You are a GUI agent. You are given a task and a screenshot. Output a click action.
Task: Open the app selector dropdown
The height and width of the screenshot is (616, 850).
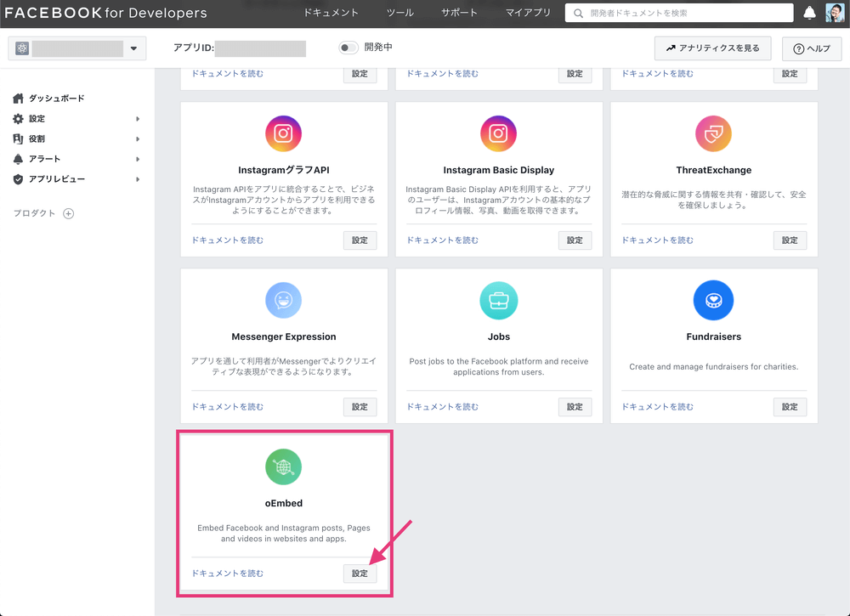pyautogui.click(x=133, y=48)
